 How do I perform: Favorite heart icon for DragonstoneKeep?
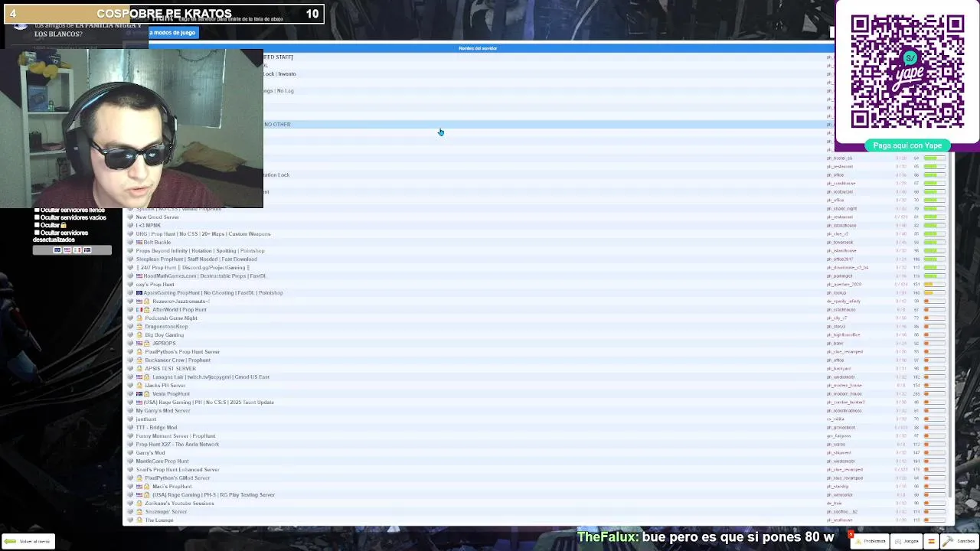(130, 327)
